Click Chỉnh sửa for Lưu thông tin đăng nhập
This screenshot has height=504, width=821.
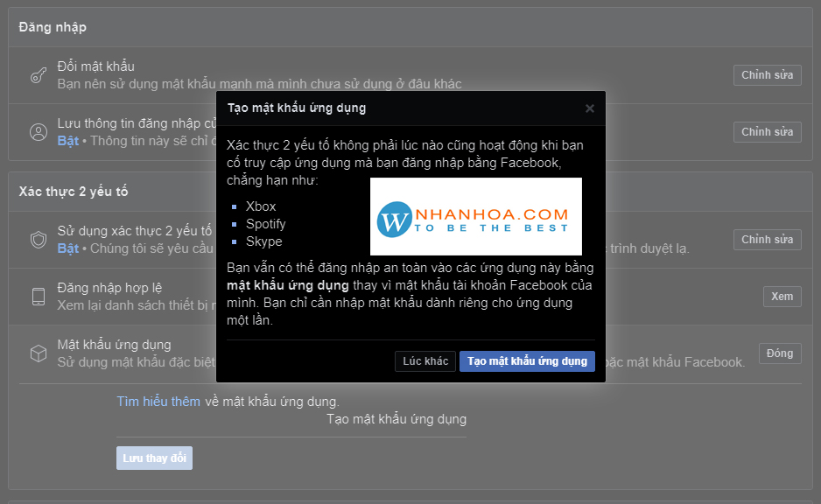767,132
